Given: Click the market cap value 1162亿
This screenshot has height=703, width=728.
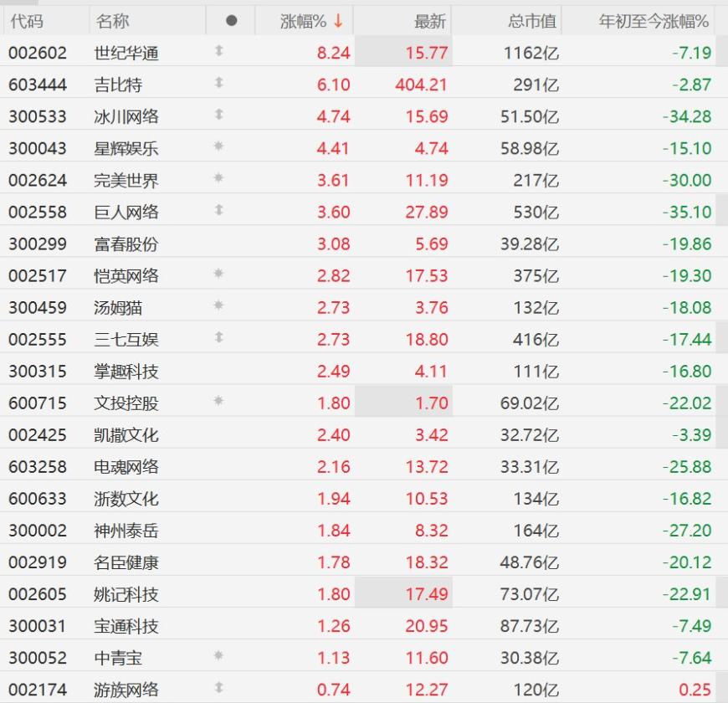Looking at the screenshot, I should (x=531, y=53).
